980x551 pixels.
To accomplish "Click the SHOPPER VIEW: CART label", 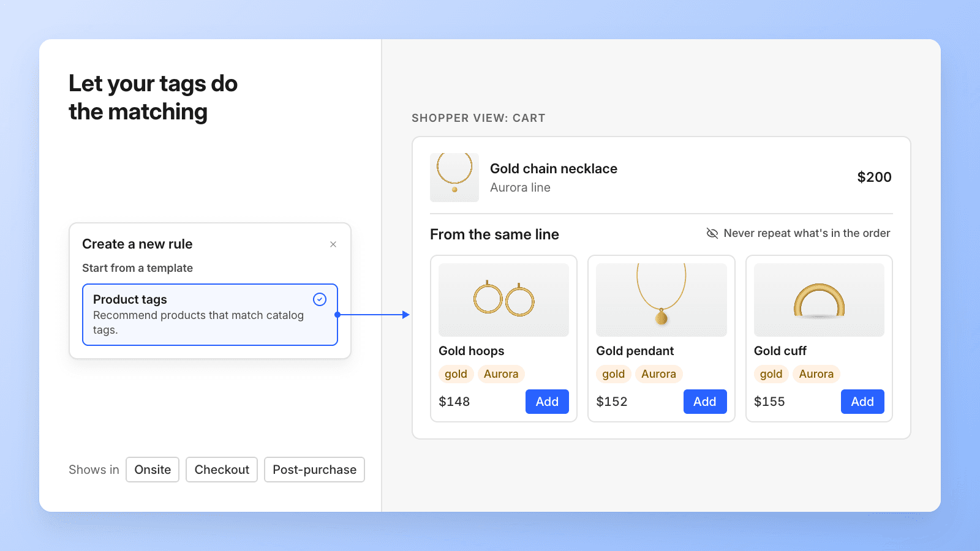I will [478, 118].
